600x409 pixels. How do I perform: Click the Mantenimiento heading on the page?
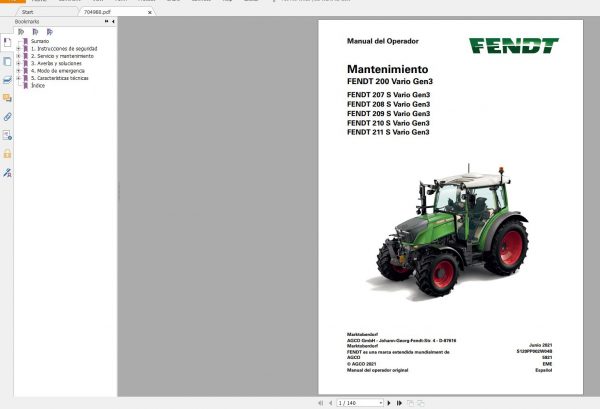[387, 69]
